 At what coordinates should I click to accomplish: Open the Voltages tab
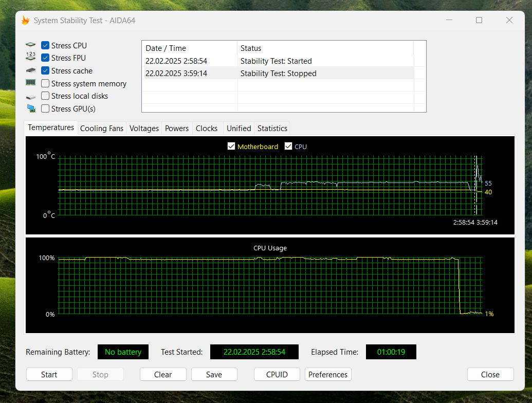click(144, 129)
